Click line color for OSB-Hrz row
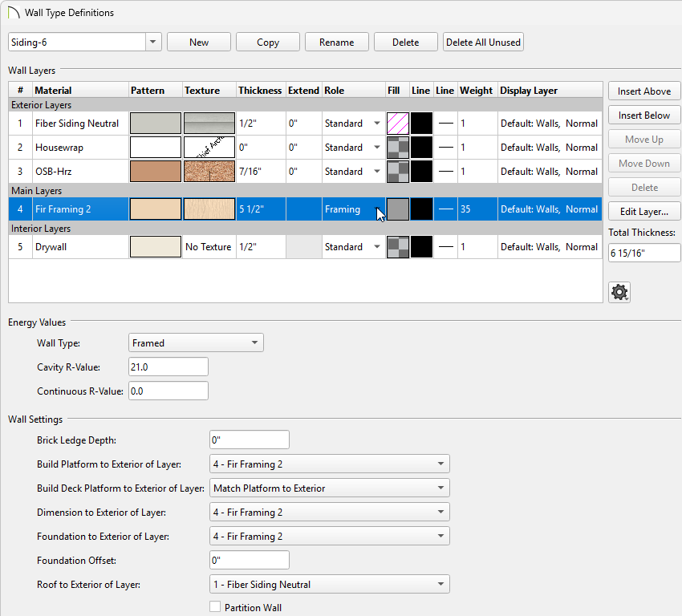 click(421, 172)
